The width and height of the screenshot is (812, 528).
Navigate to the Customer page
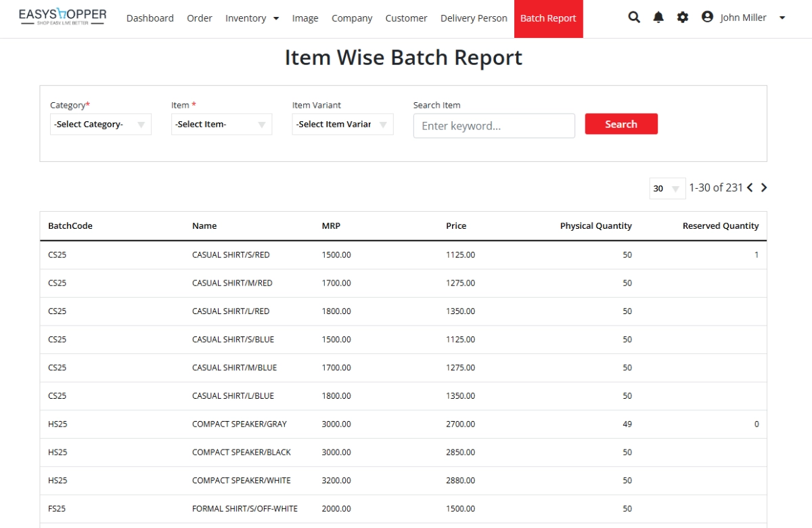pos(406,18)
